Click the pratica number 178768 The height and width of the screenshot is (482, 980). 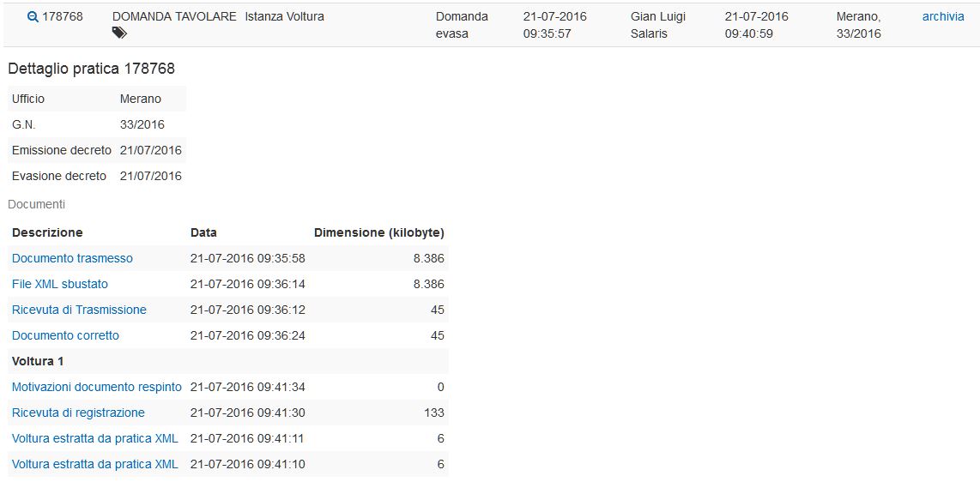(x=63, y=16)
